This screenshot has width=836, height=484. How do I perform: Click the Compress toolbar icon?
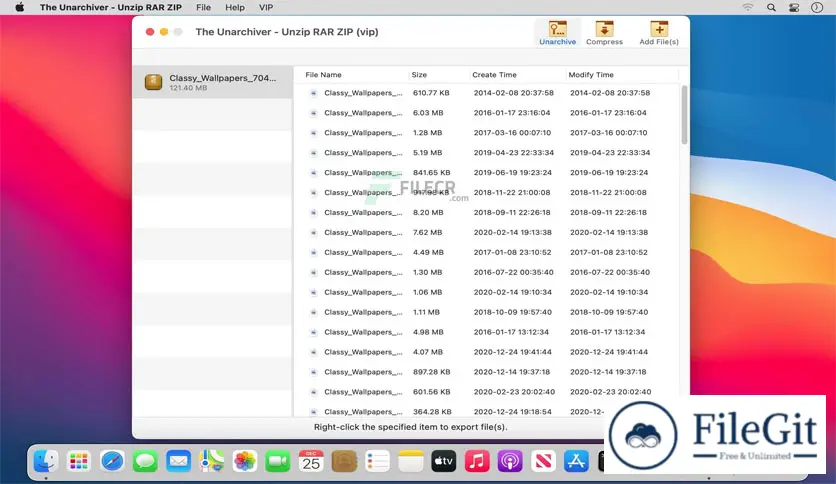click(x=604, y=33)
